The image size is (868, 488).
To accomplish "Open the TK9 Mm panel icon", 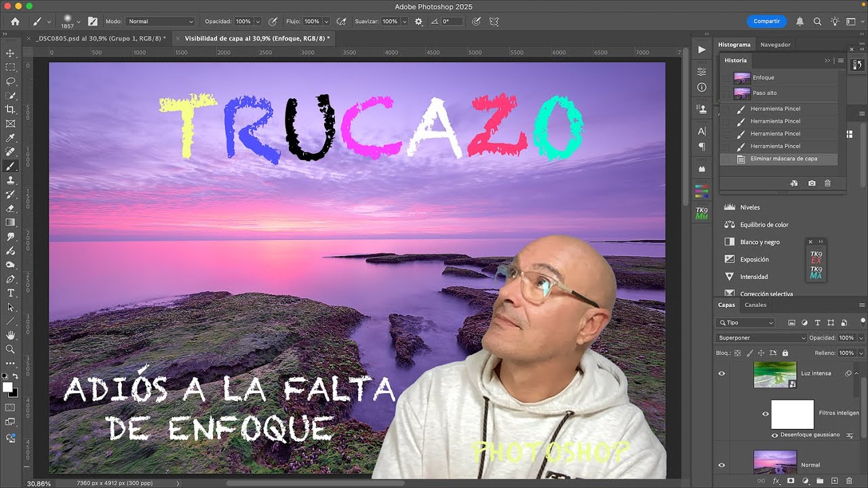I will pyautogui.click(x=702, y=213).
